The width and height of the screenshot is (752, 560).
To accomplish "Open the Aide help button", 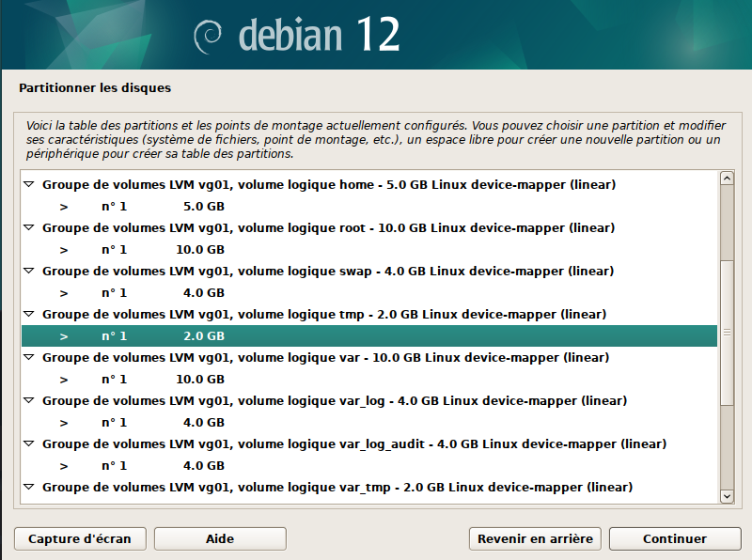I will (219, 539).
